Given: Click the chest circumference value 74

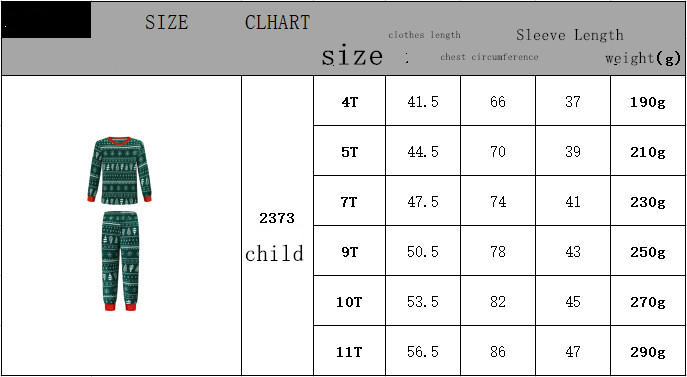Looking at the screenshot, I should (x=498, y=201).
